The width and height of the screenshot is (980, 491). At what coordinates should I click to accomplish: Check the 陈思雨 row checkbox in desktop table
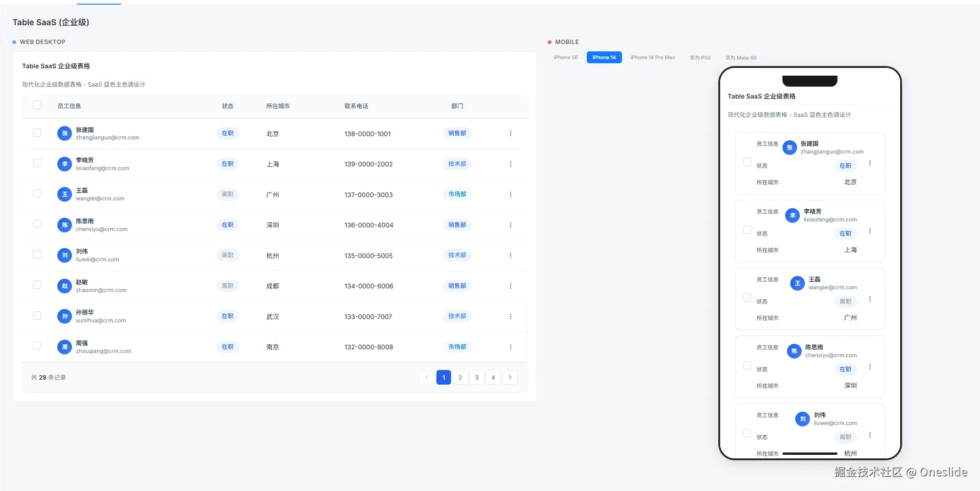tap(37, 224)
